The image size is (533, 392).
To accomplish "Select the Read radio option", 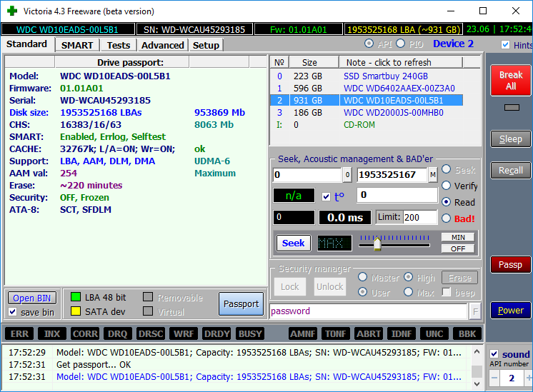I will tap(447, 202).
